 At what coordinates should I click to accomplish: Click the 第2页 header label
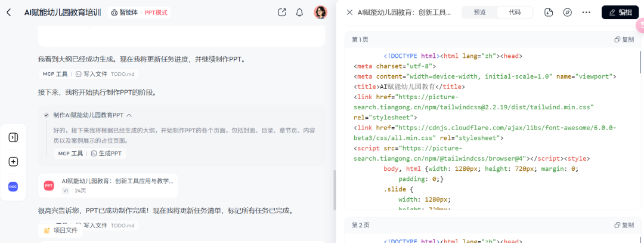(x=360, y=225)
